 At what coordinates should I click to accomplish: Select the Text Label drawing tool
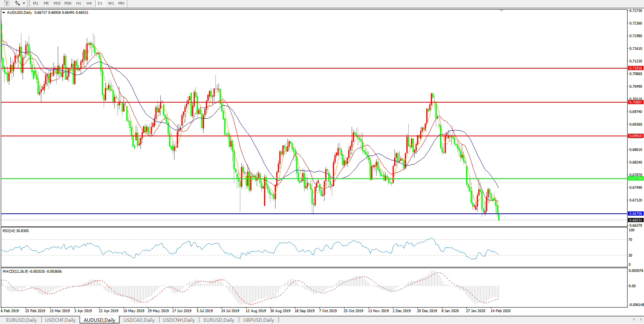[7, 3]
